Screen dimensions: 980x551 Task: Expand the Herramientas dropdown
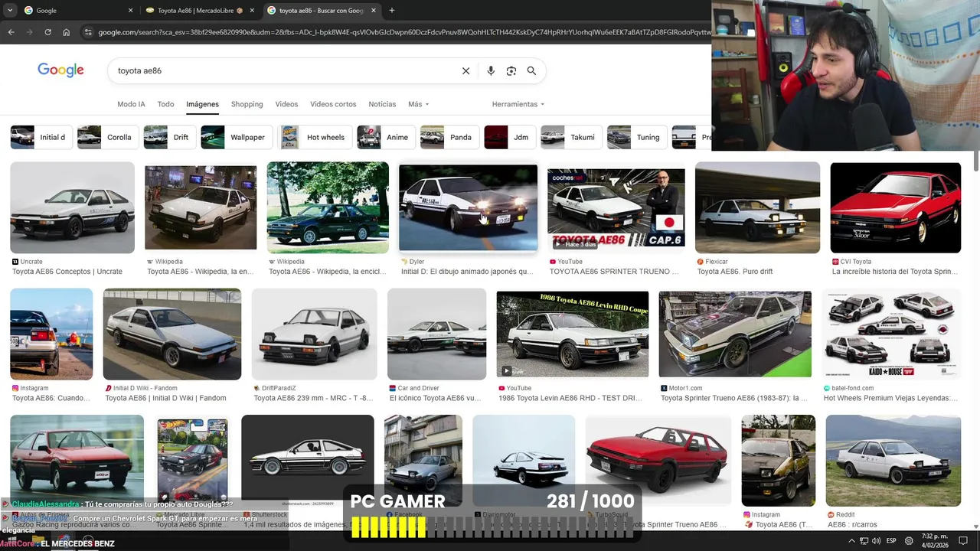518,104
